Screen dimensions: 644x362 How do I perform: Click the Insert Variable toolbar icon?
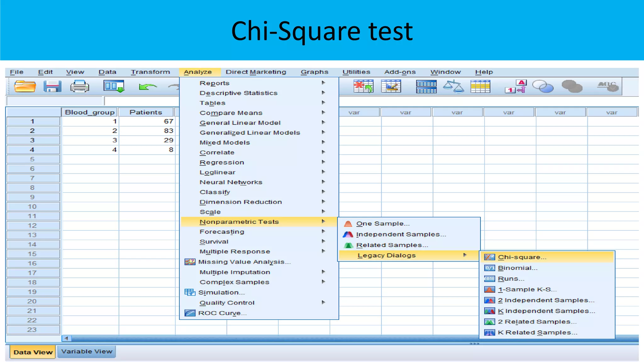391,86
